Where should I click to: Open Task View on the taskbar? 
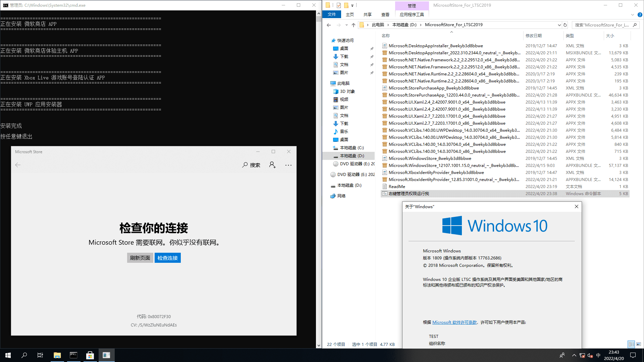pyautogui.click(x=40, y=355)
